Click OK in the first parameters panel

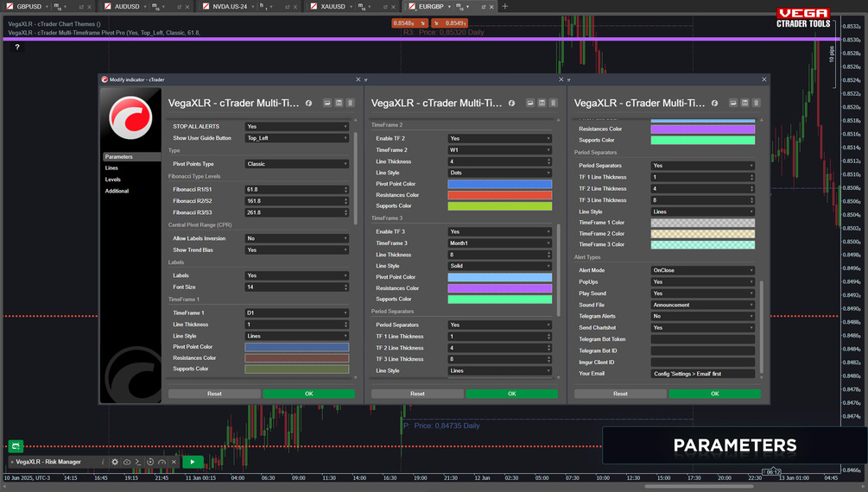pyautogui.click(x=309, y=394)
